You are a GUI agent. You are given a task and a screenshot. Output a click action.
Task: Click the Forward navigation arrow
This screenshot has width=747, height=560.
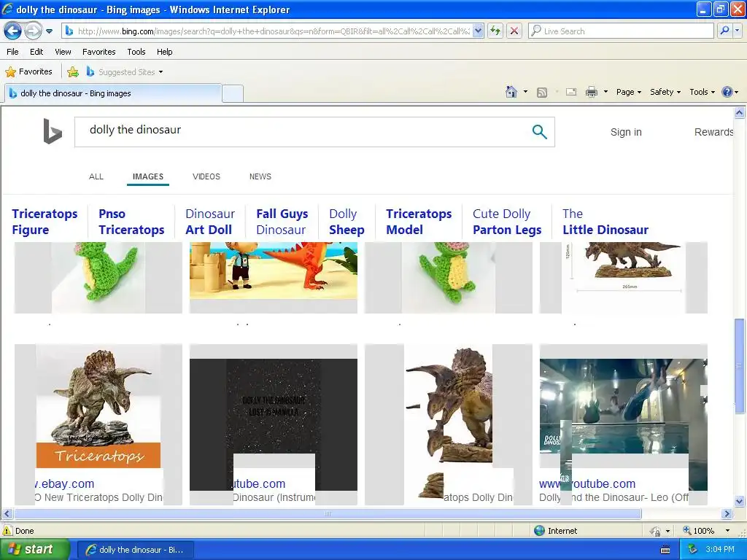(33, 31)
